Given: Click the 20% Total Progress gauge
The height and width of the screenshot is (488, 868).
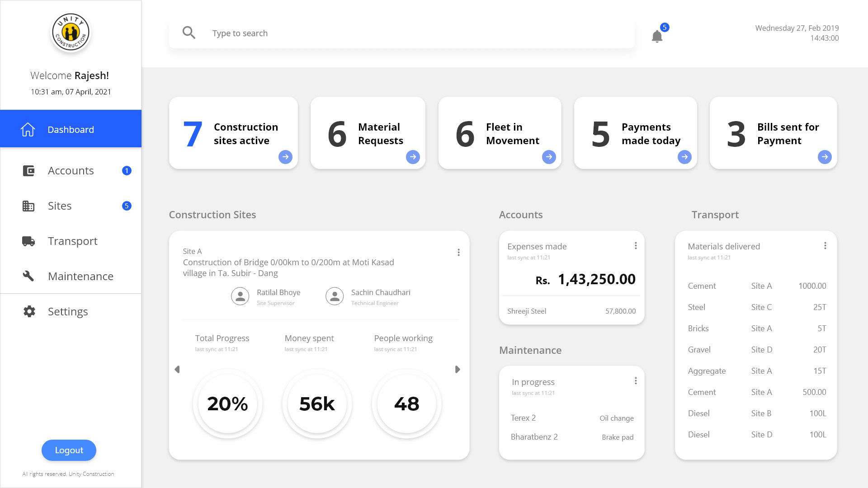Looking at the screenshot, I should click(x=227, y=404).
